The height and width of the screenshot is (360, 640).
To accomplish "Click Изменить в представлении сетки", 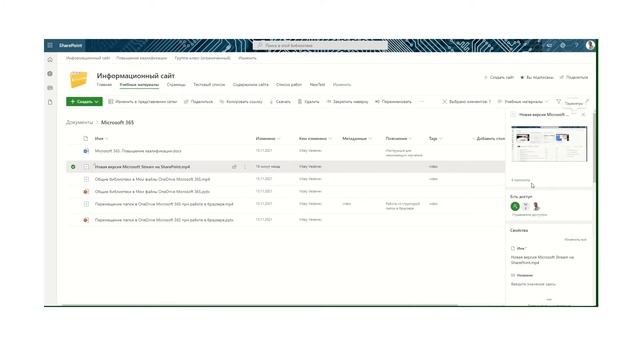I will [142, 102].
